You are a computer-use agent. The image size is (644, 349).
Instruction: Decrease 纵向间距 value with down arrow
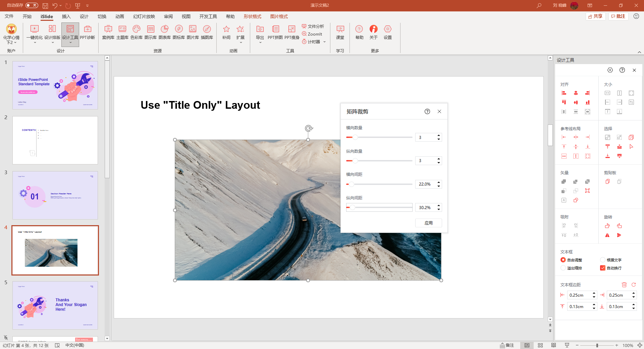(x=439, y=209)
